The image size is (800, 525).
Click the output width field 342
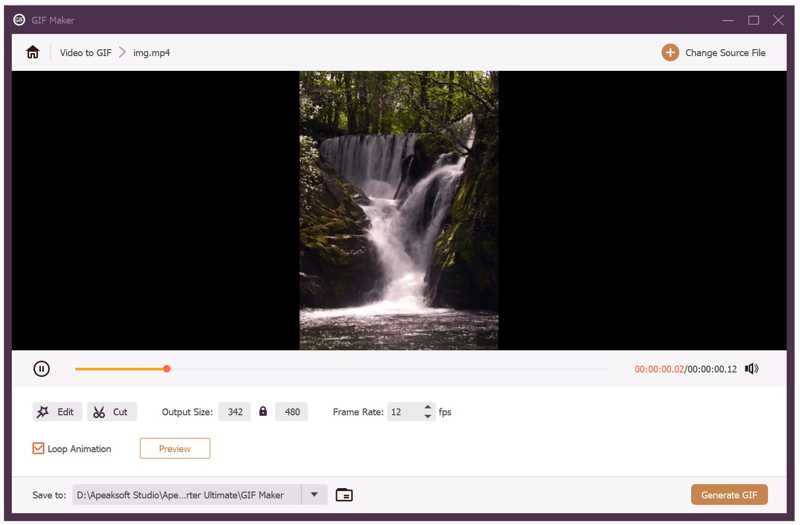pos(235,412)
